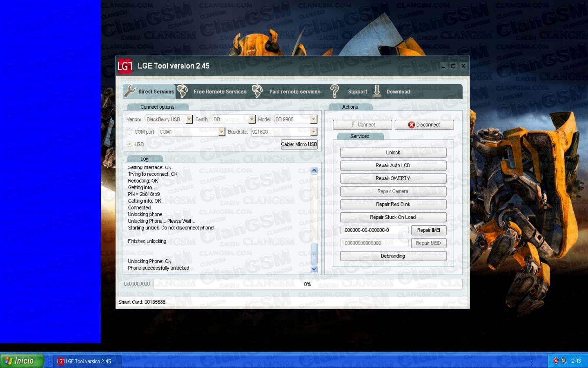Click the IMEI input field
The width and height of the screenshot is (588, 368).
374,230
